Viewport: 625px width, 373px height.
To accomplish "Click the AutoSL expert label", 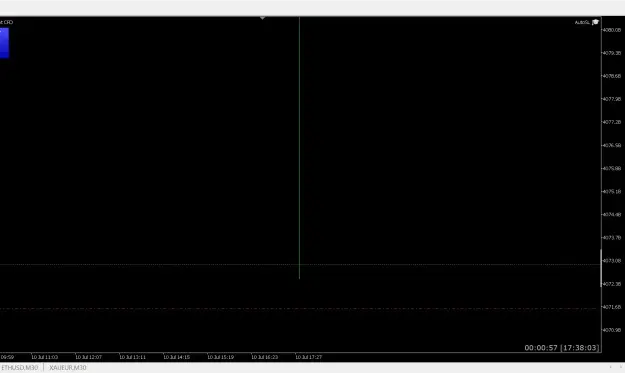I will click(582, 22).
